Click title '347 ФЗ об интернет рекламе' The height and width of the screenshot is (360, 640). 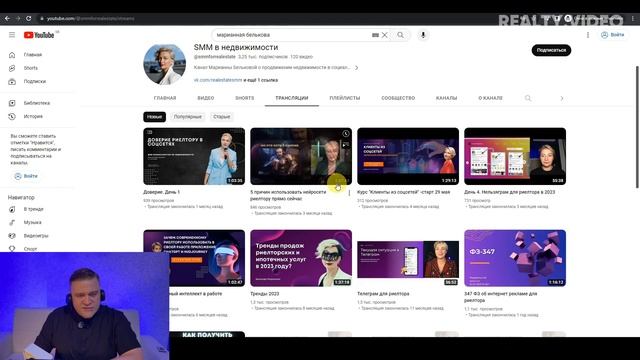[x=501, y=297]
